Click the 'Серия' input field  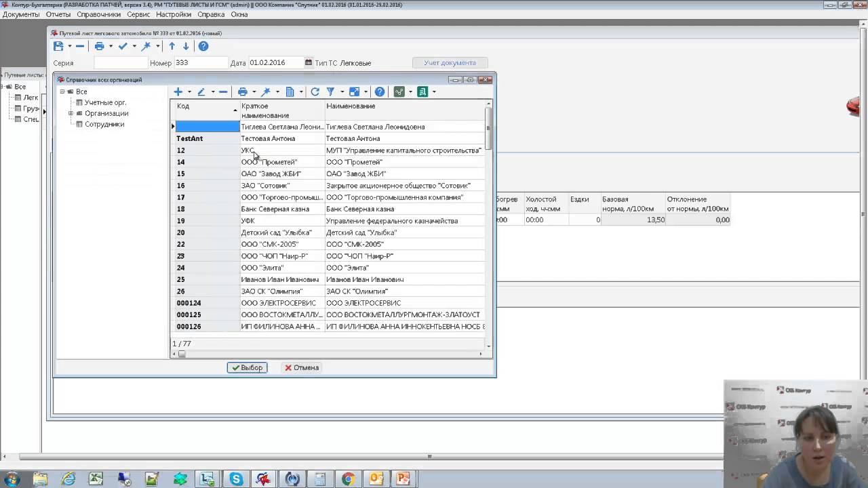tap(121, 62)
